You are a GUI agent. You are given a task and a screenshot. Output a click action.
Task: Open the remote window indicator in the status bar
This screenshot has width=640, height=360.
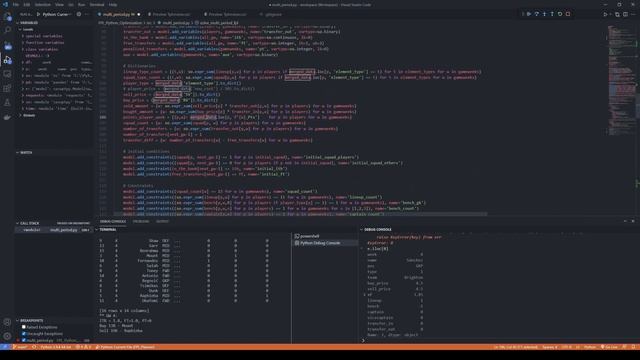4,347
